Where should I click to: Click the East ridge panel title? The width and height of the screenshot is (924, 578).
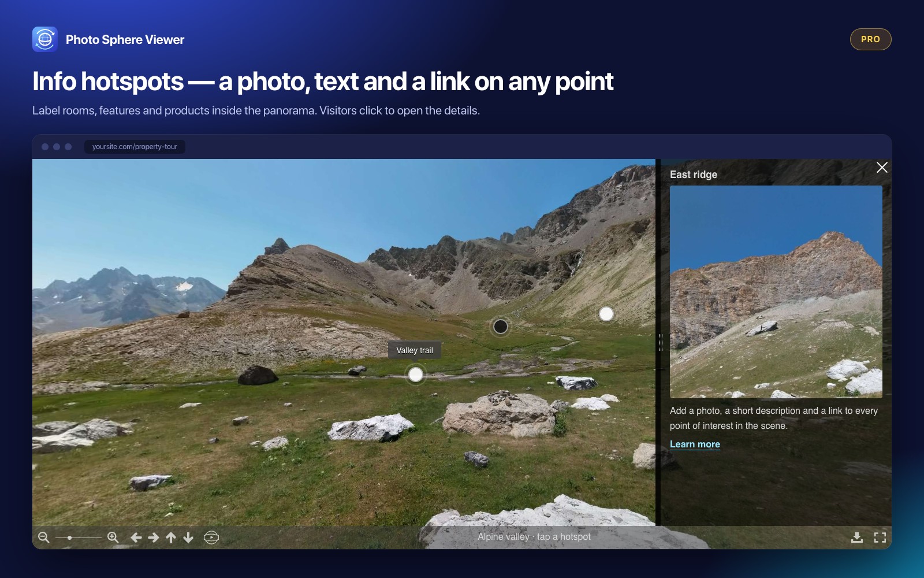[x=694, y=175]
